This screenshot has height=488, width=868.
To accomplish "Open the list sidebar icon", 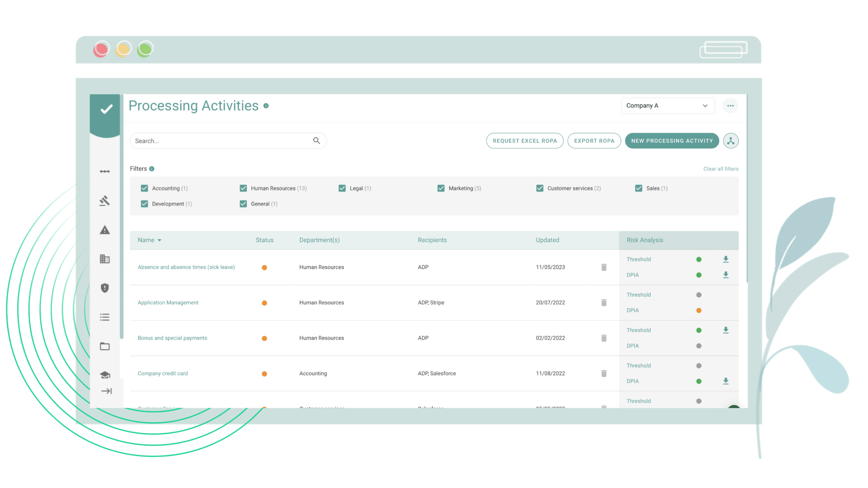I will [x=105, y=317].
